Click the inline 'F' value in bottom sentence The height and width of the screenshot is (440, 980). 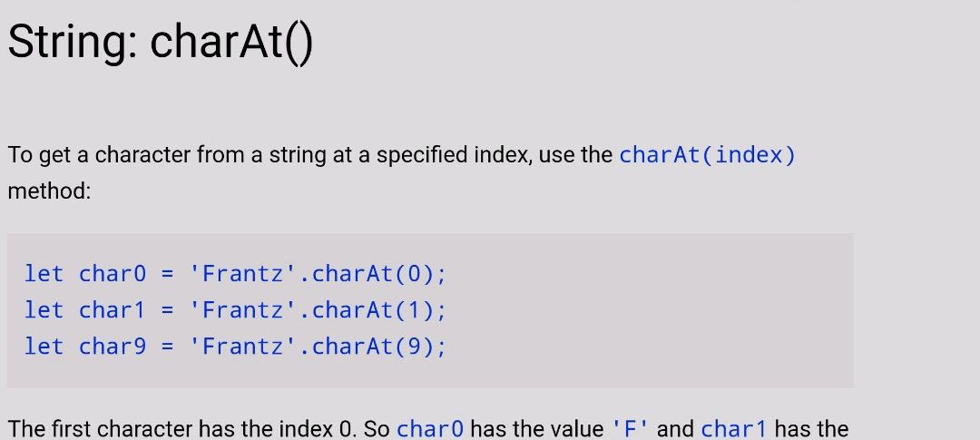coord(631,429)
